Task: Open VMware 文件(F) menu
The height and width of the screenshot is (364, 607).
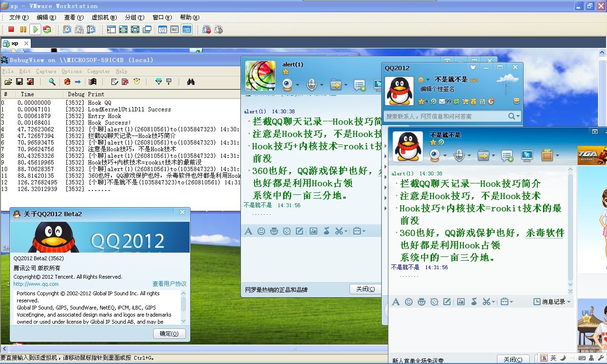Action: (x=19, y=18)
